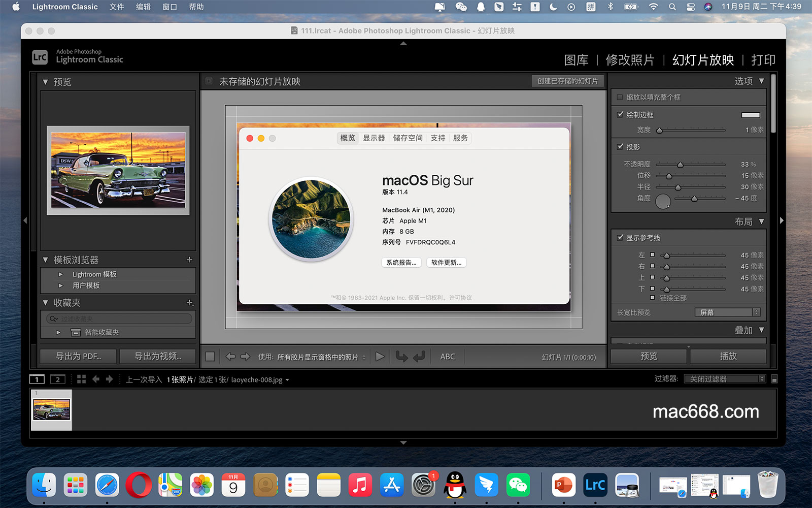This screenshot has height=508, width=812.
Task: Go back arrow in filmstrip bar
Action: click(x=95, y=379)
